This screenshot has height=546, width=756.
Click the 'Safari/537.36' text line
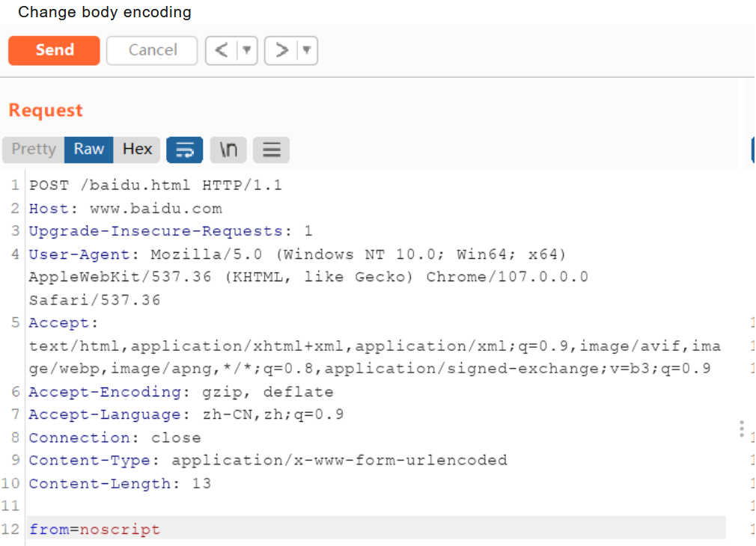(x=94, y=300)
